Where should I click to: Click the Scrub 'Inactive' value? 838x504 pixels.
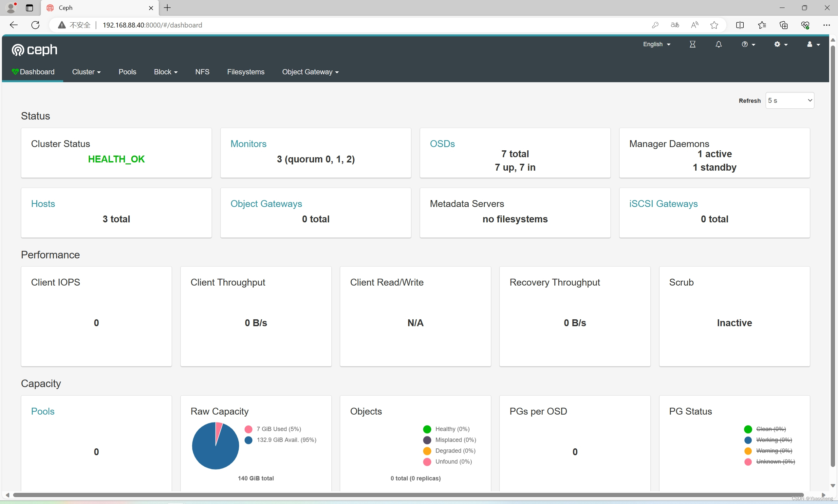click(735, 323)
